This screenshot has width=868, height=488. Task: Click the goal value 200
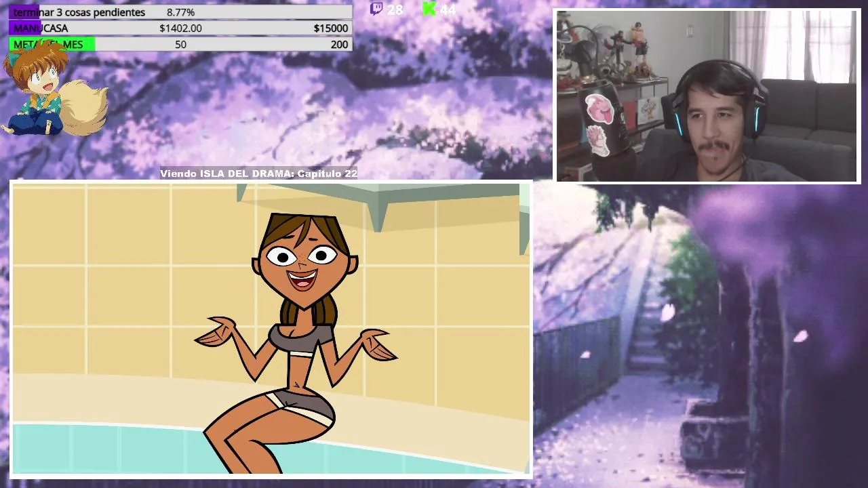(340, 45)
